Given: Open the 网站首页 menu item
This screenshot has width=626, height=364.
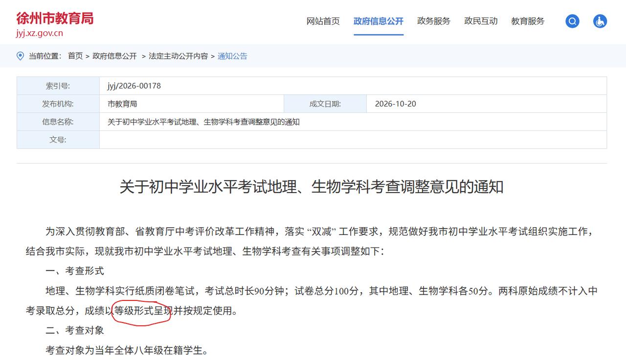Looking at the screenshot, I should tap(323, 21).
